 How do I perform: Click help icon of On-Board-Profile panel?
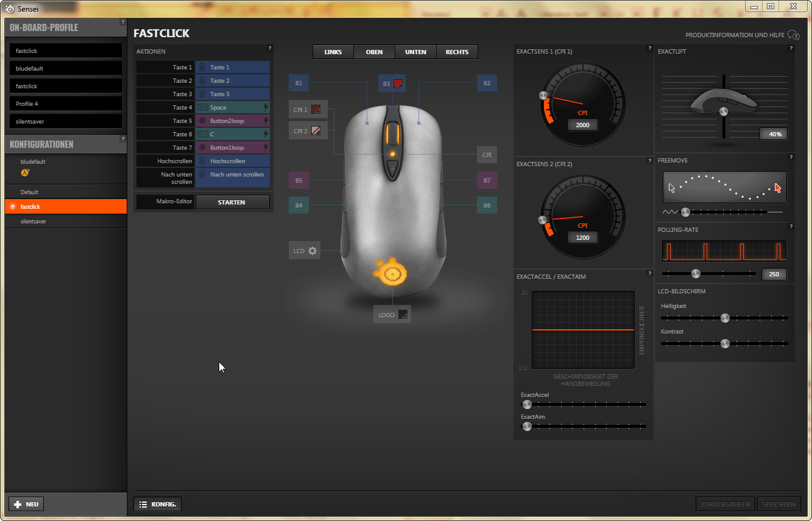(122, 22)
